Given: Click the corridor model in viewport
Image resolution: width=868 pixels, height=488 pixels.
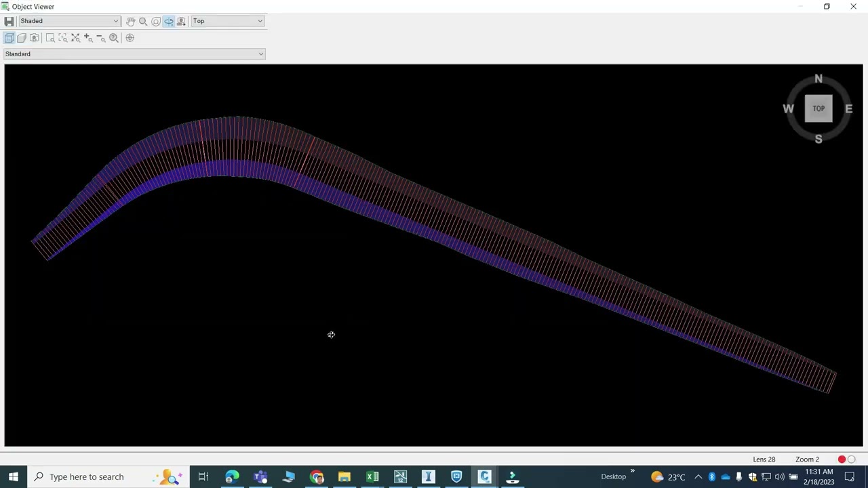Looking at the screenshot, I should [x=434, y=210].
